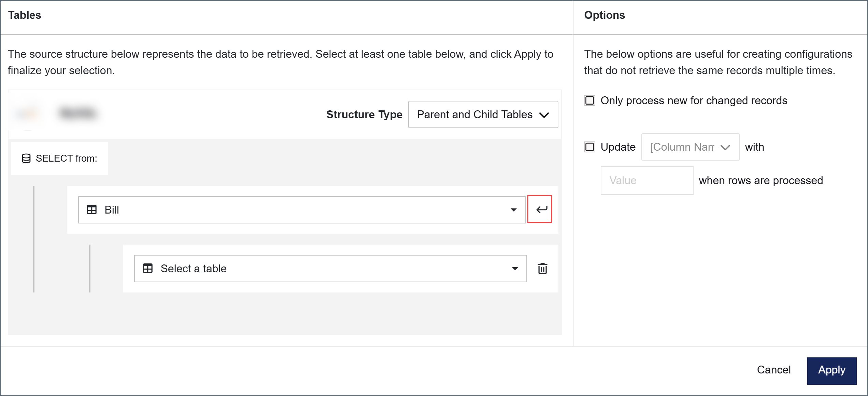Click the SELECT from node

pos(60,159)
